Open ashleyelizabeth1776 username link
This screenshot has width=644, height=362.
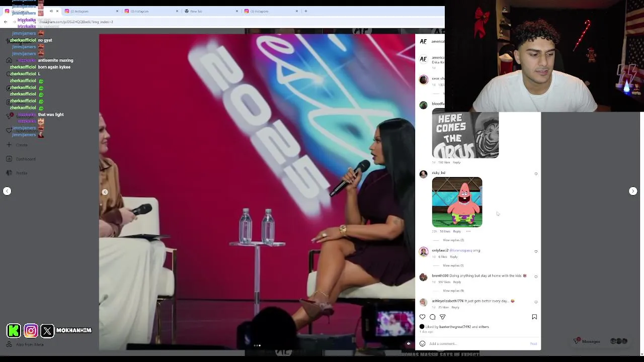447,301
